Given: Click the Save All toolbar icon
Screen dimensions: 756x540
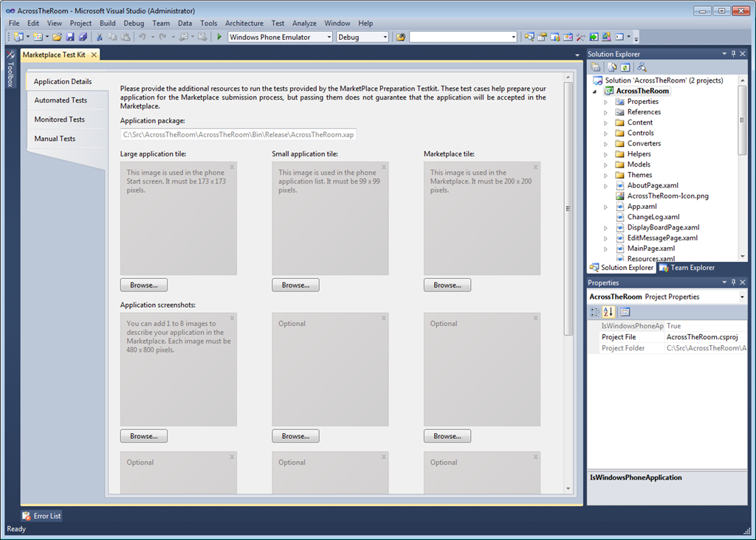Looking at the screenshot, I should (x=83, y=37).
